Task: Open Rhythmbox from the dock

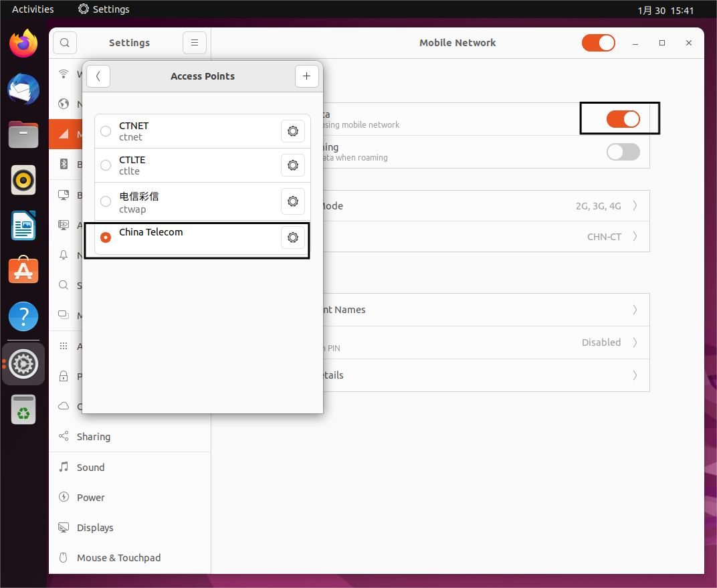Action: click(23, 180)
